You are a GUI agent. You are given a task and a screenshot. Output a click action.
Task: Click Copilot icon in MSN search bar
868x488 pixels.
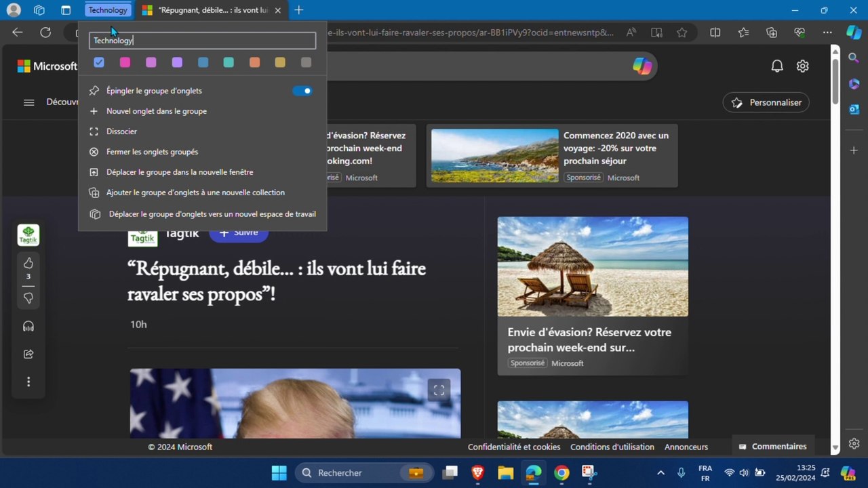coord(642,66)
